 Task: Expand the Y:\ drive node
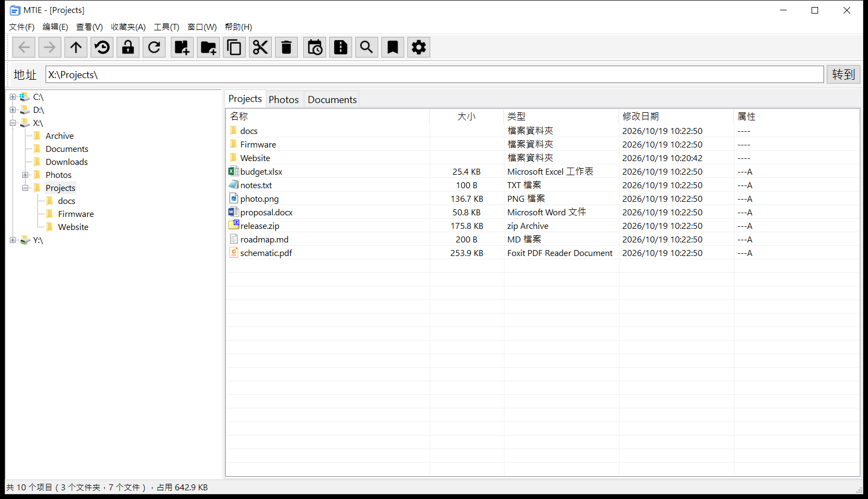12,240
